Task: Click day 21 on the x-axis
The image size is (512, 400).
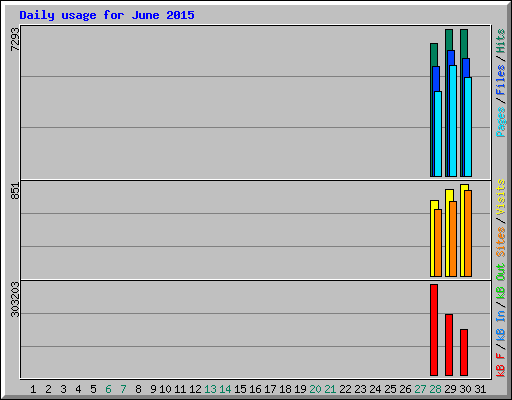Action: 330,389
